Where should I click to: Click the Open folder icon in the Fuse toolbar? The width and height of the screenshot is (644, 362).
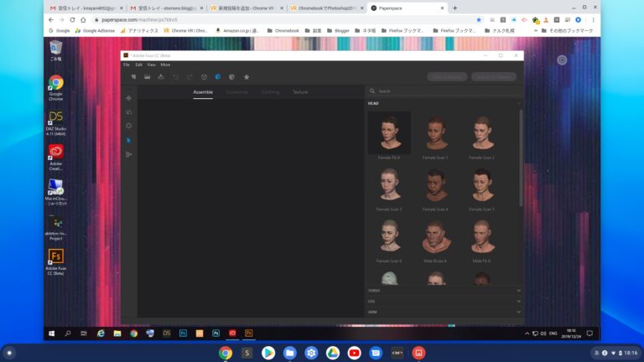pyautogui.click(x=147, y=77)
